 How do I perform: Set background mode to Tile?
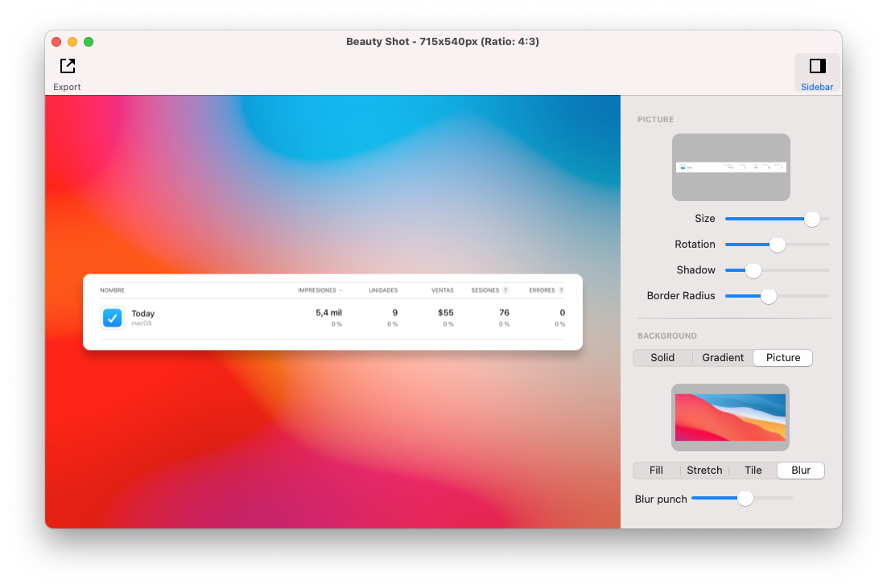click(x=753, y=470)
